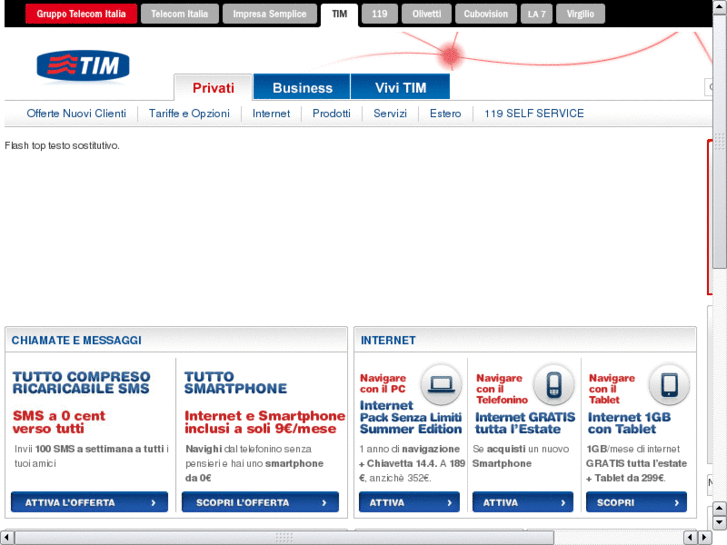Switch to the Business section tab

(302, 87)
